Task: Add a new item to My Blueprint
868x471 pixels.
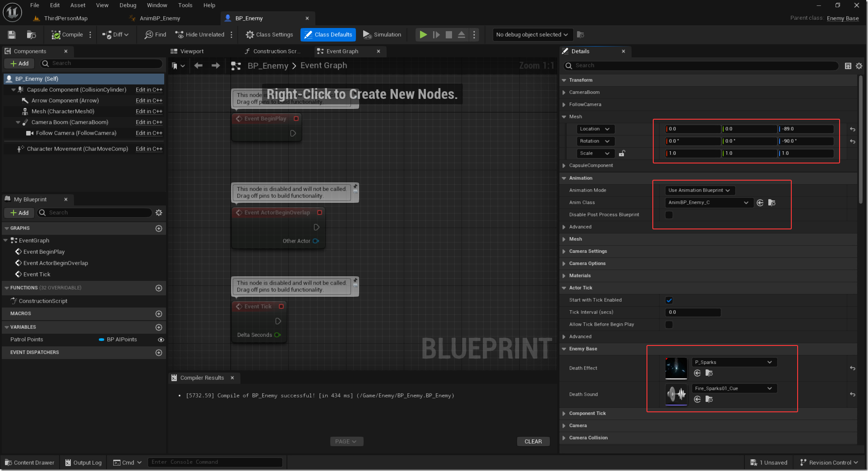Action: 19,213
